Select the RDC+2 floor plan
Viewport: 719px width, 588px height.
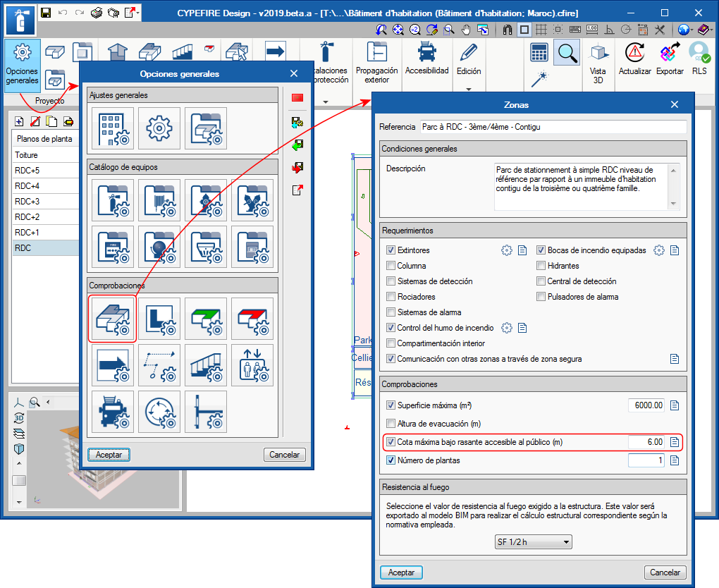pyautogui.click(x=46, y=217)
